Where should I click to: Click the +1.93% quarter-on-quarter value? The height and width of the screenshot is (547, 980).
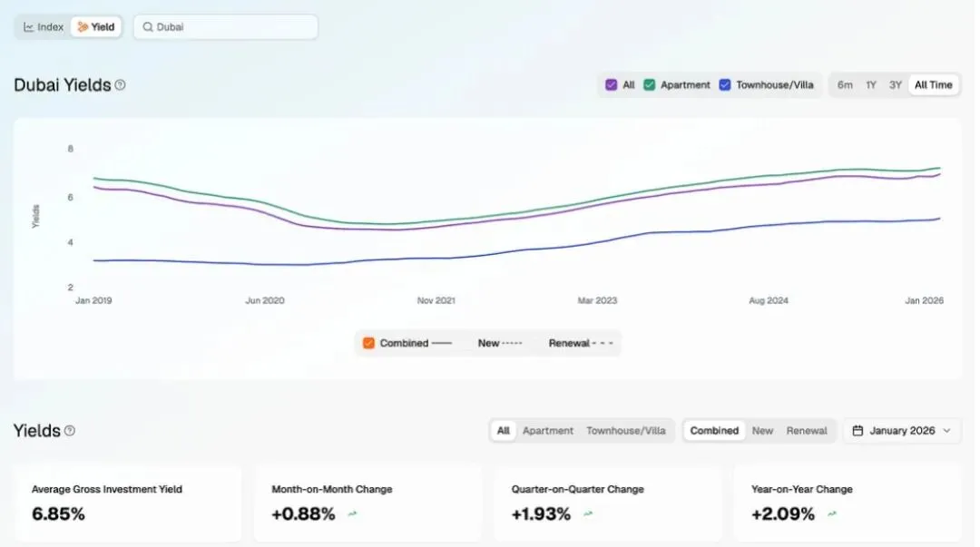[541, 513]
